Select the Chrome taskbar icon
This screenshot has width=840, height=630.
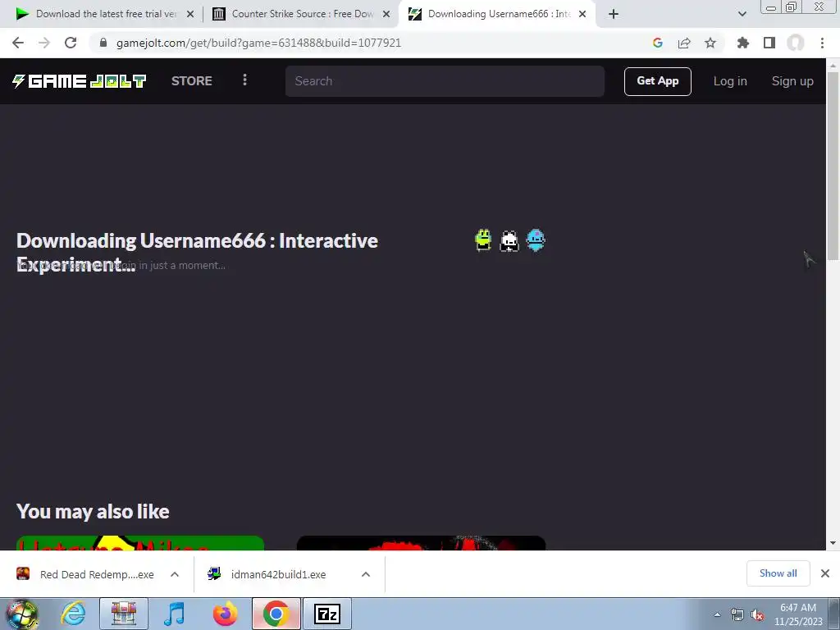[x=276, y=614]
